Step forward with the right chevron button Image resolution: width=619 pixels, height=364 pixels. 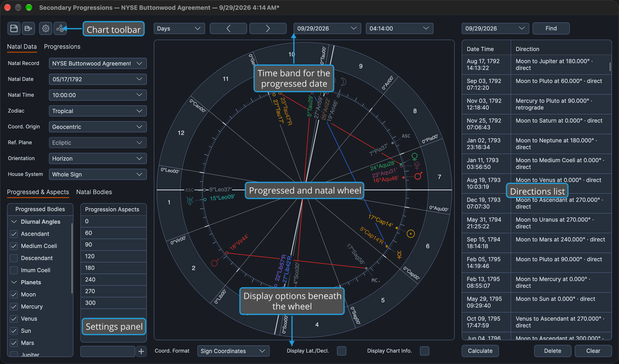click(268, 28)
